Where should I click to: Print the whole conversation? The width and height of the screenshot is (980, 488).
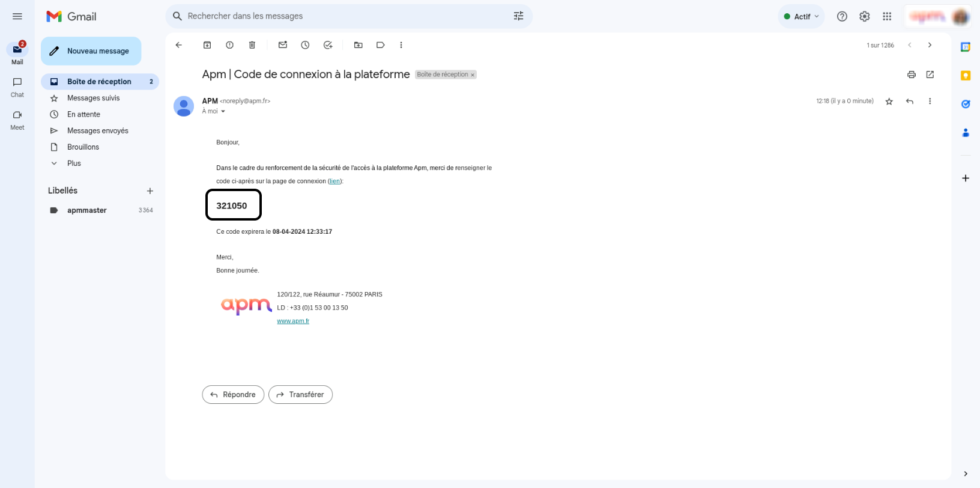(912, 75)
